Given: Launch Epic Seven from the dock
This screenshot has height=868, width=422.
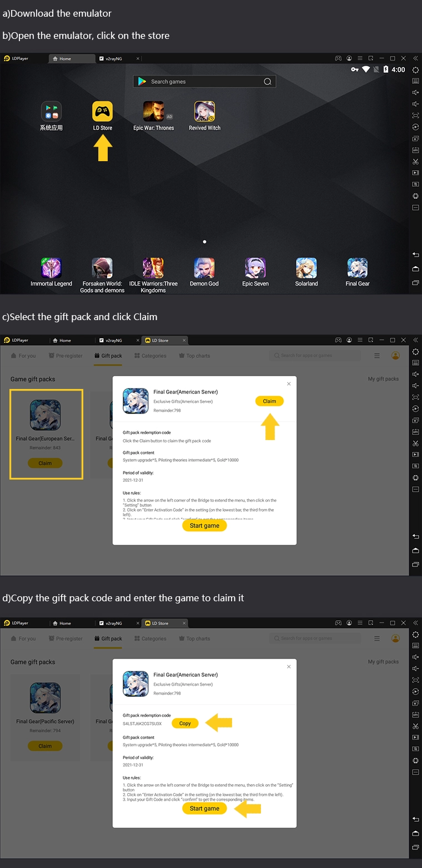Looking at the screenshot, I should tap(255, 268).
